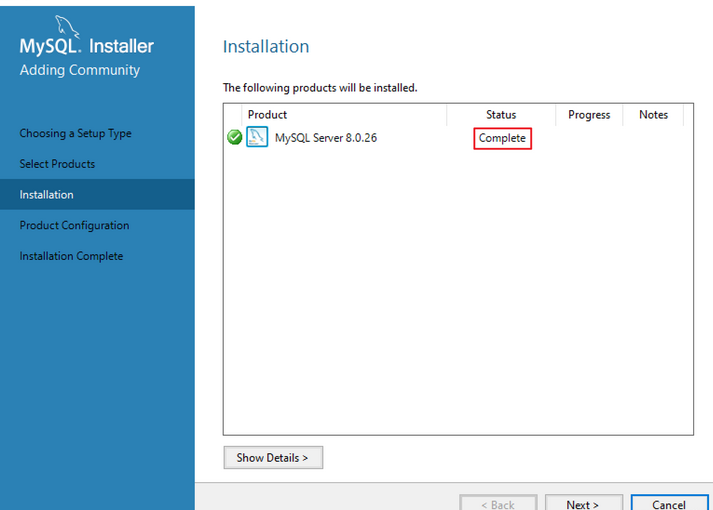Click the green checkmark status icon

coord(235,137)
